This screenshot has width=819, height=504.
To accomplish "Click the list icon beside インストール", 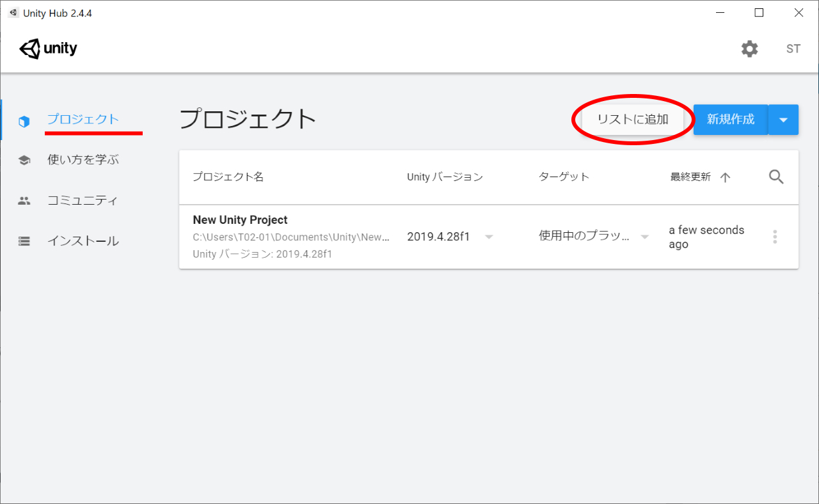I will (x=24, y=241).
